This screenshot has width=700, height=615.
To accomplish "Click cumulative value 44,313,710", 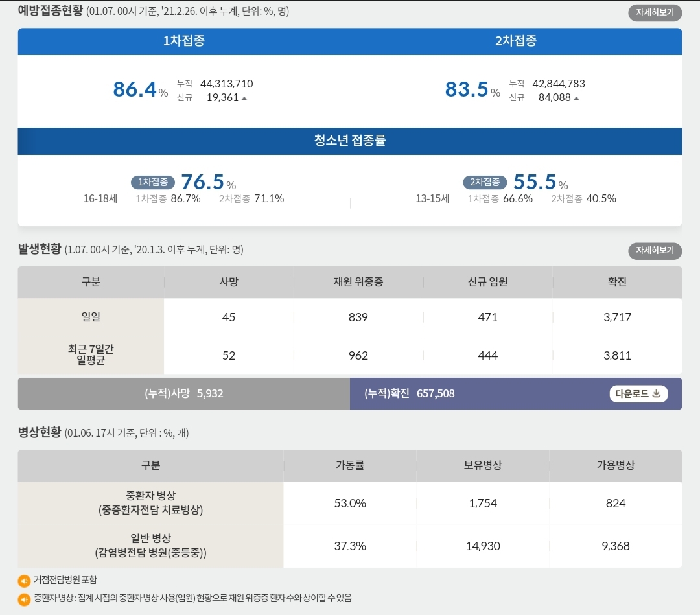I will [226, 84].
